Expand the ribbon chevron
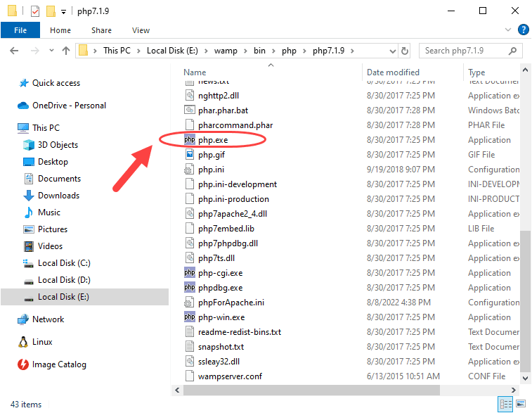This screenshot has width=532, height=413. [x=508, y=30]
